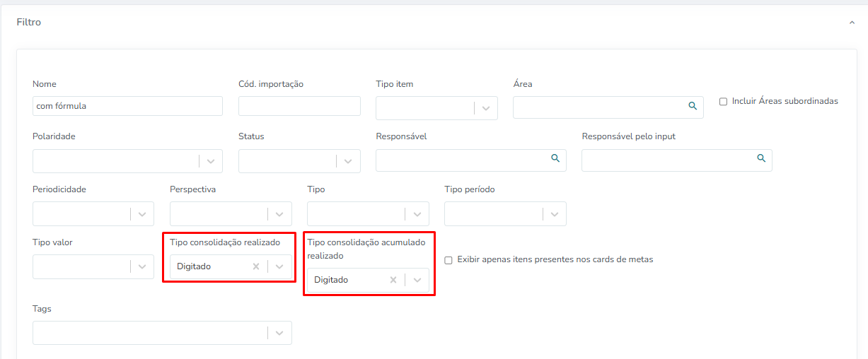Check Exibir apenas itens presentes nos cards
This screenshot has height=359, width=868.
[x=449, y=260]
